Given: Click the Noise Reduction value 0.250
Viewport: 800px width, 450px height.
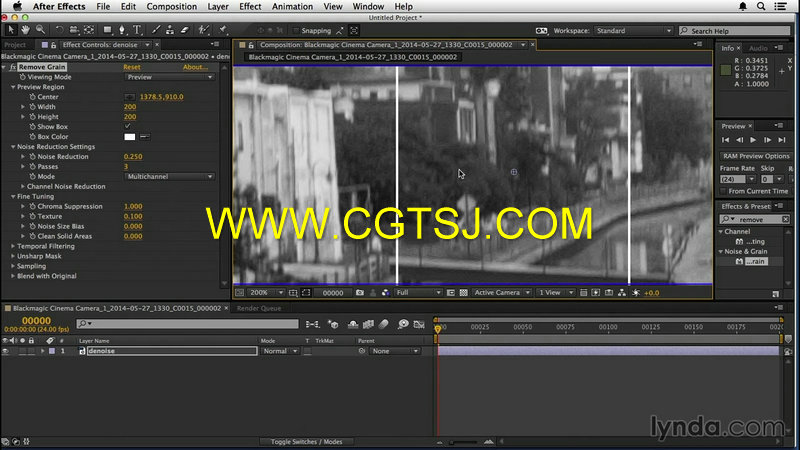Looking at the screenshot, I should [133, 157].
